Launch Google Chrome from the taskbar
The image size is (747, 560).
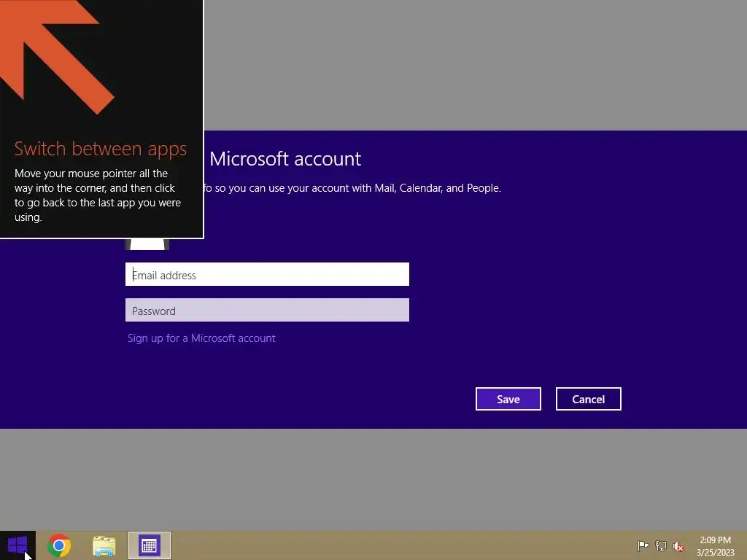tap(59, 545)
